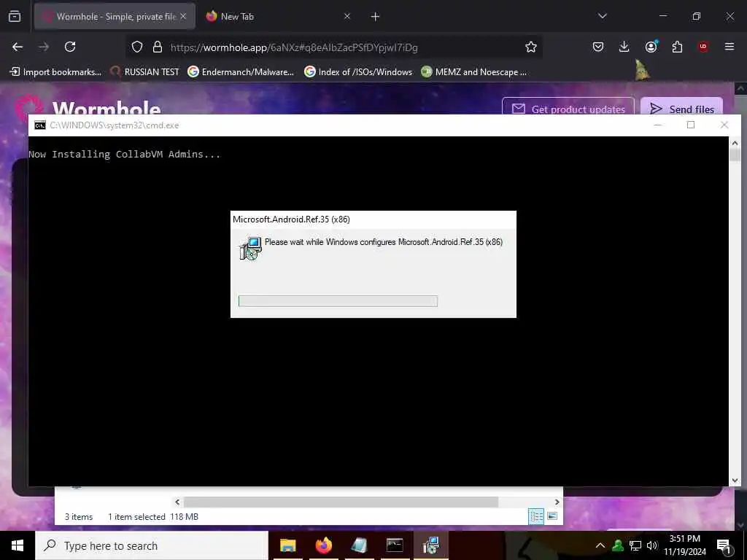Expand the list all tabs chevron

pos(602,16)
